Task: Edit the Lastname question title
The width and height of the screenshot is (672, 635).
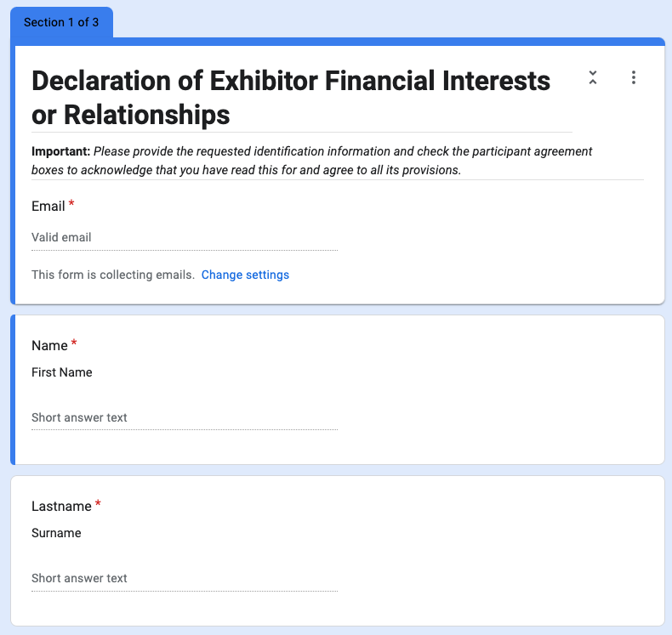Action: coord(61,506)
